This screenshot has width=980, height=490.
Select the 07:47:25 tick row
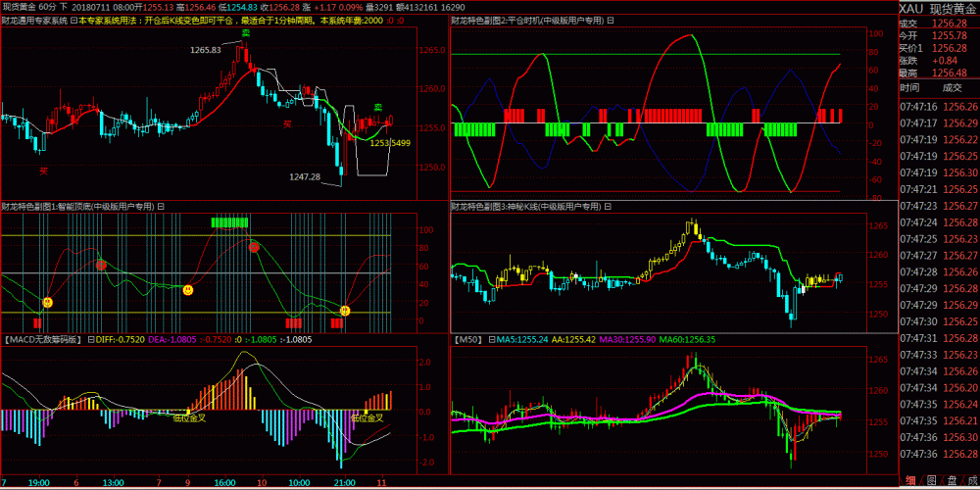click(940, 239)
